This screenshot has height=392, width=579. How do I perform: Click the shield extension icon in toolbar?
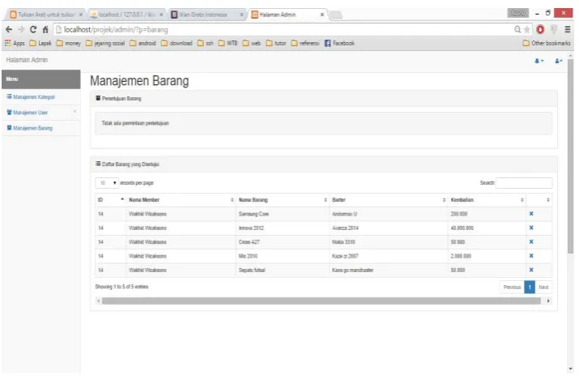pyautogui.click(x=554, y=29)
